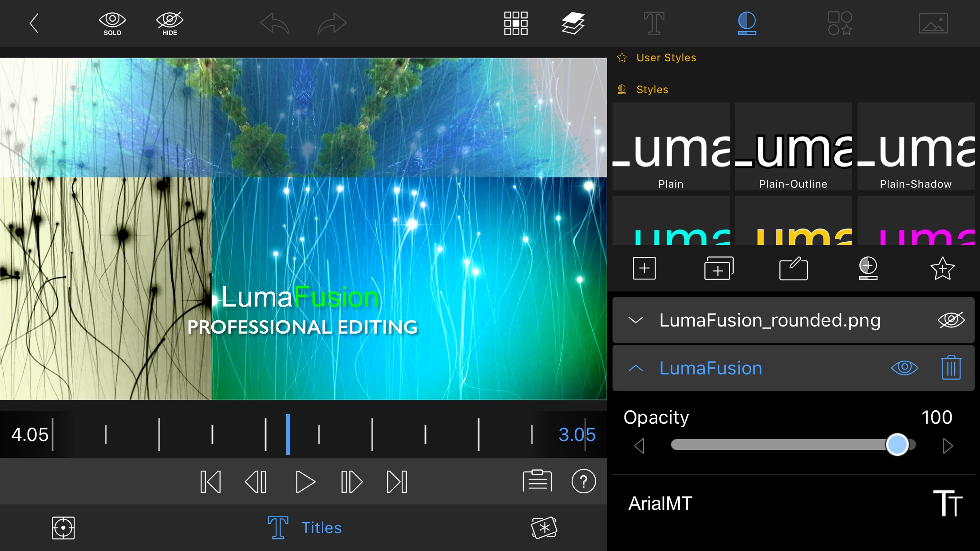Open the ArialMT font selector
Screen dimensions: 980x551
[660, 504]
